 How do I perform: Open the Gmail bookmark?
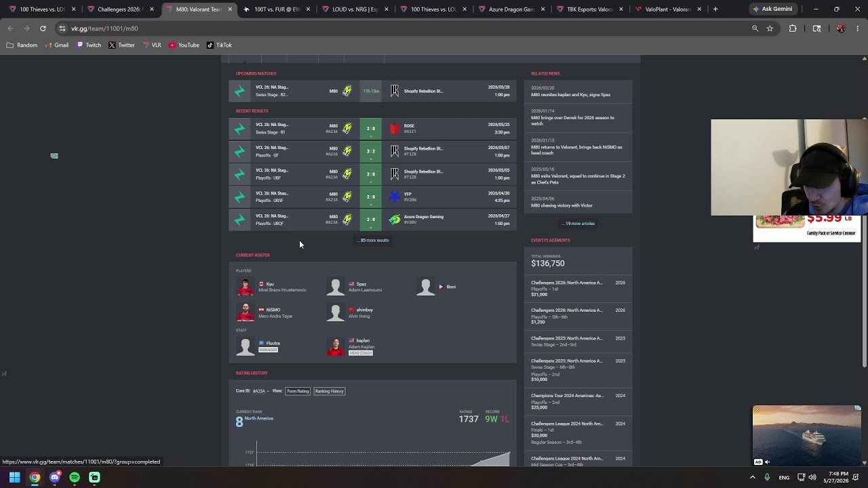(x=56, y=45)
